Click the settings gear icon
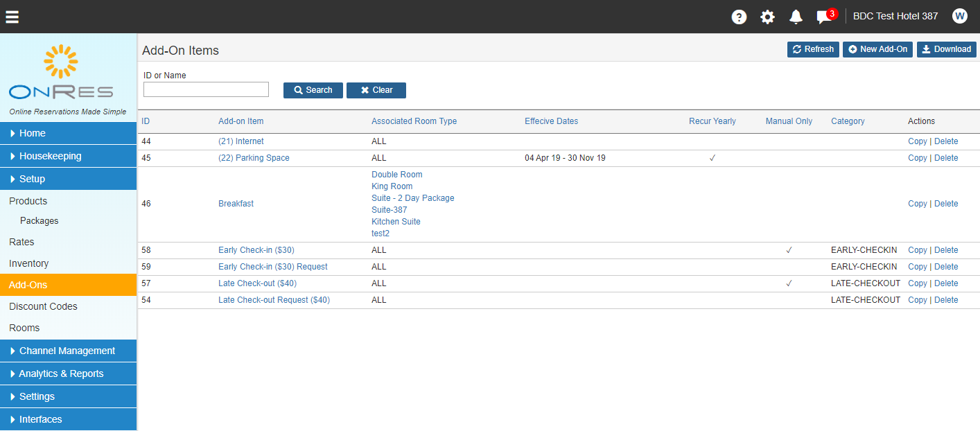Image resolution: width=980 pixels, height=431 pixels. pos(768,17)
